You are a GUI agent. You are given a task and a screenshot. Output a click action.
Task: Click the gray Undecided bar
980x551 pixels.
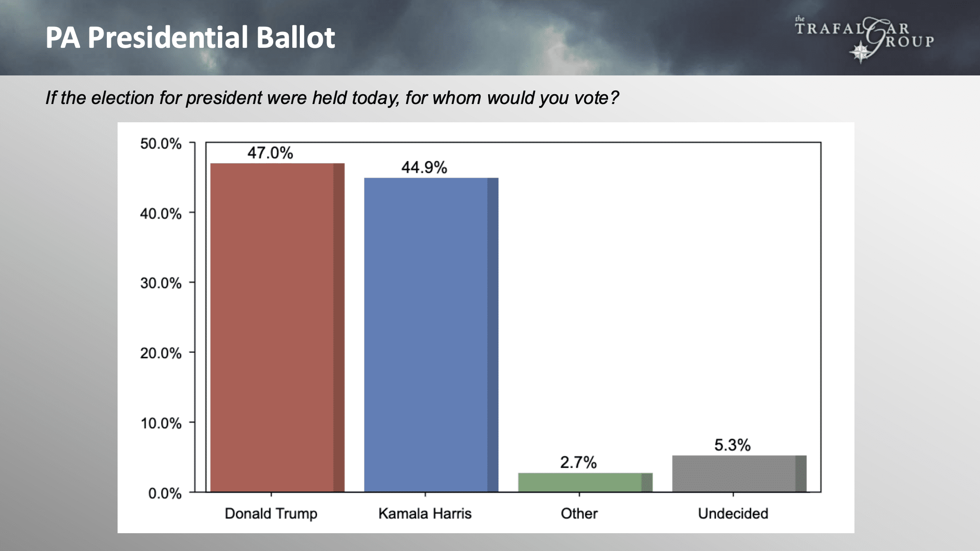click(x=739, y=473)
